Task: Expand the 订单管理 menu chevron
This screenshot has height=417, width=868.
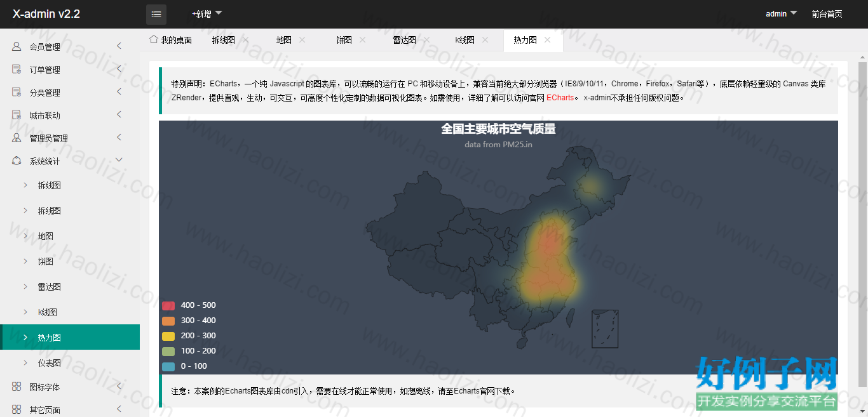Action: [x=119, y=69]
